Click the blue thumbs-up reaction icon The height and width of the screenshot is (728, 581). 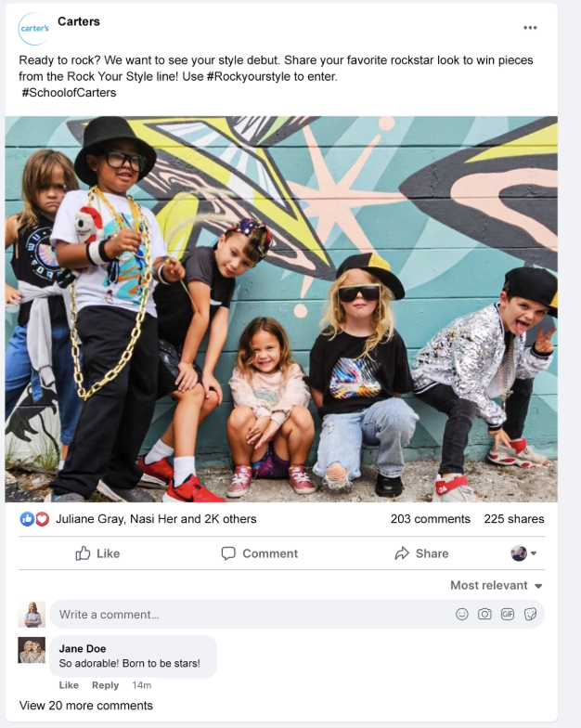coord(27,519)
